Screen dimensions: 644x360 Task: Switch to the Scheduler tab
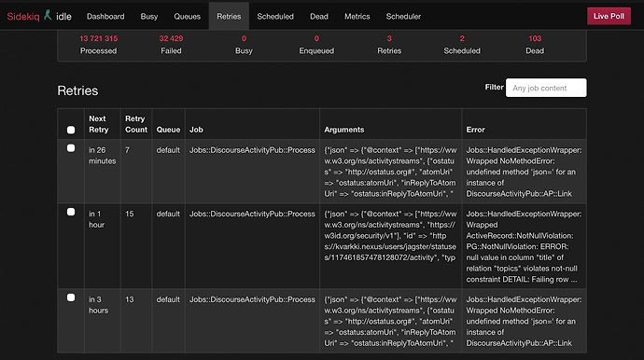click(403, 17)
